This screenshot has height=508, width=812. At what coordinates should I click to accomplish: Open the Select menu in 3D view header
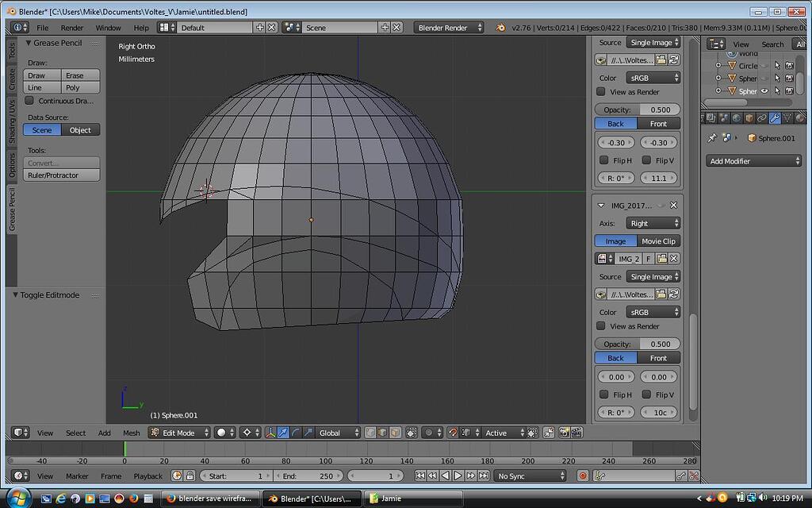tap(75, 433)
